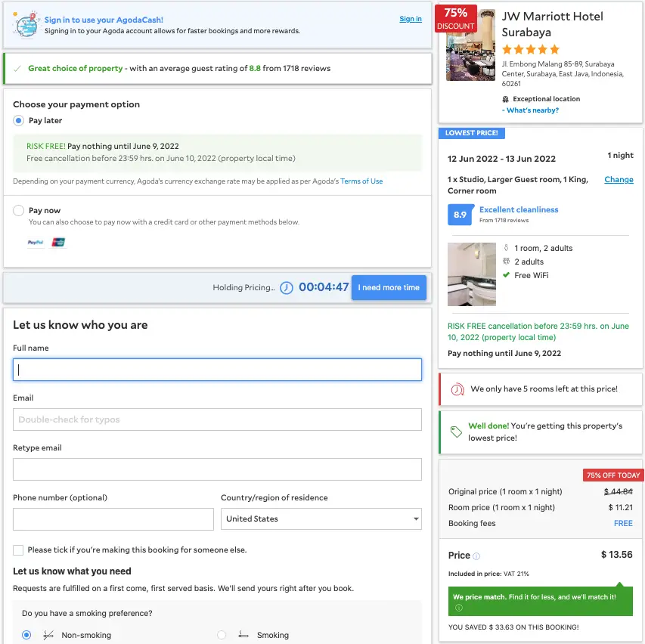Image resolution: width=645 pixels, height=644 pixels.
Task: Click the PayPal payment icon
Action: tap(36, 243)
